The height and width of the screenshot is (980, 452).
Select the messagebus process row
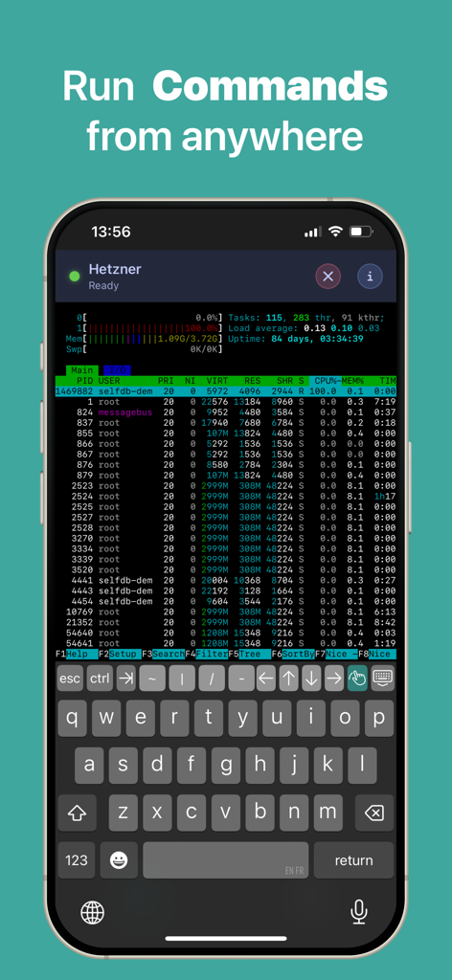pos(226,412)
